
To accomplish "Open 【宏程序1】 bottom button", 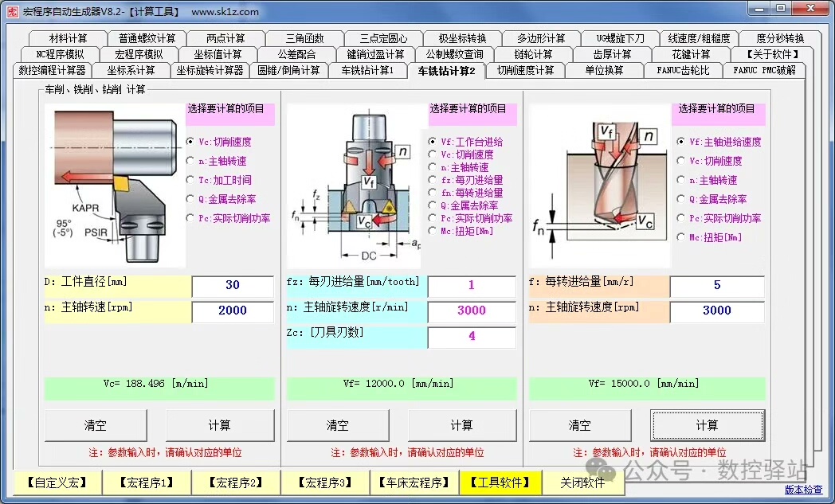I will (147, 483).
